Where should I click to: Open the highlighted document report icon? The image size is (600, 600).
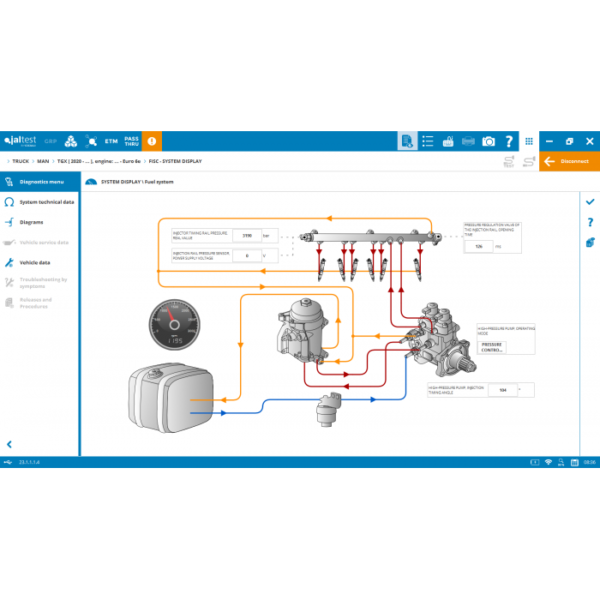point(408,141)
